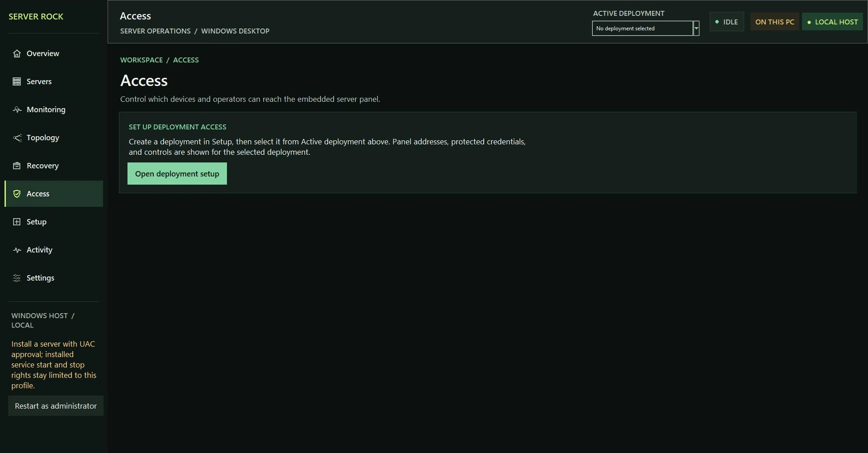868x453 pixels.
Task: Click the LOCAL HOST badge
Action: (x=832, y=22)
